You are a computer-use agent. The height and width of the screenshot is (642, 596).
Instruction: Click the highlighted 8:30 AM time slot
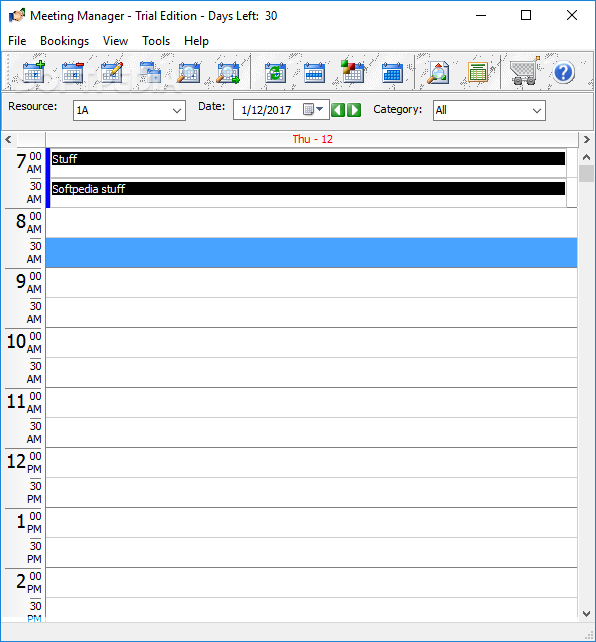click(x=312, y=253)
